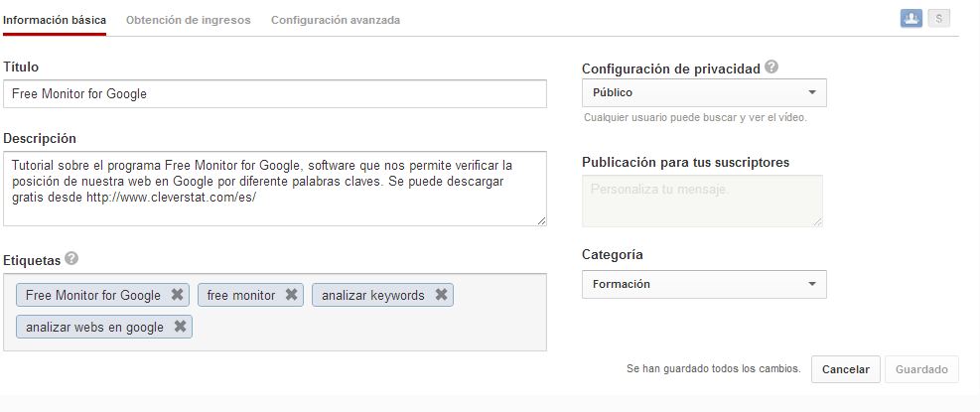Click the Categoría label
Image resolution: width=980 pixels, height=412 pixels.
pos(613,255)
